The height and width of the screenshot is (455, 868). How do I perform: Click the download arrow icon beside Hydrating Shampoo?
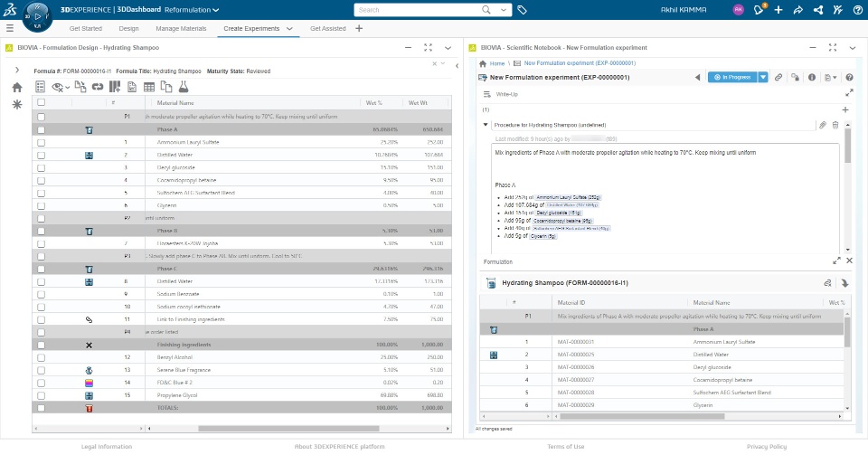coord(844,283)
